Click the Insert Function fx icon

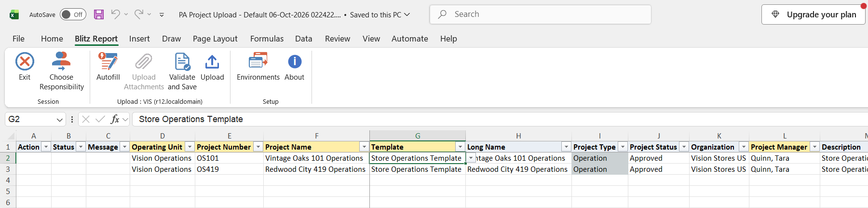pos(115,119)
